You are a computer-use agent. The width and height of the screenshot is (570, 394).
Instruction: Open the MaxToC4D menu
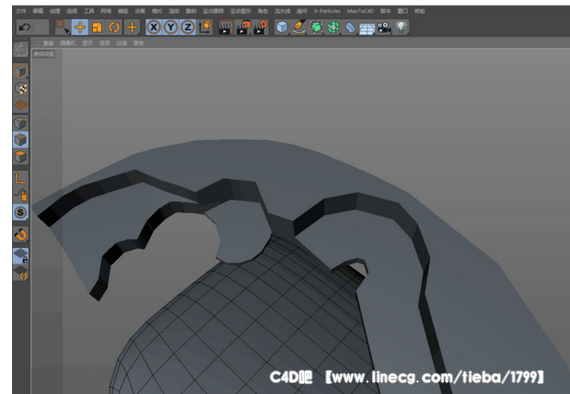(x=360, y=11)
